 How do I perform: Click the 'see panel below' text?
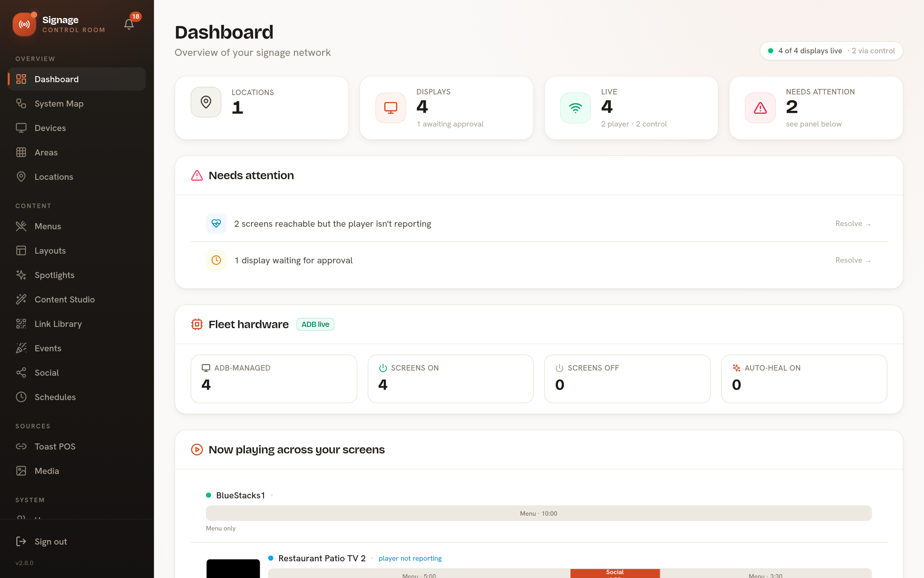(x=814, y=124)
